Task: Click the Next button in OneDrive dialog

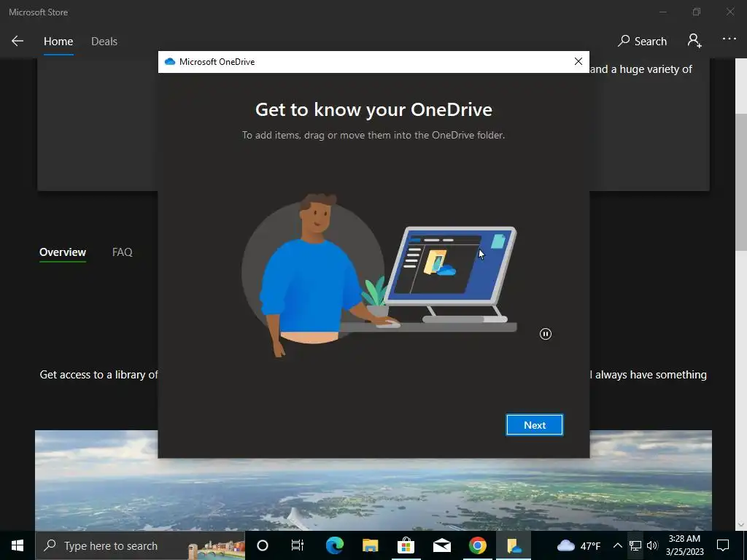Action: pos(534,425)
